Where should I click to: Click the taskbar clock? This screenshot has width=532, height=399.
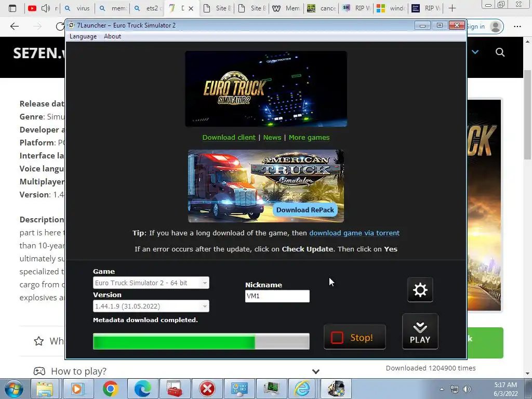506,389
